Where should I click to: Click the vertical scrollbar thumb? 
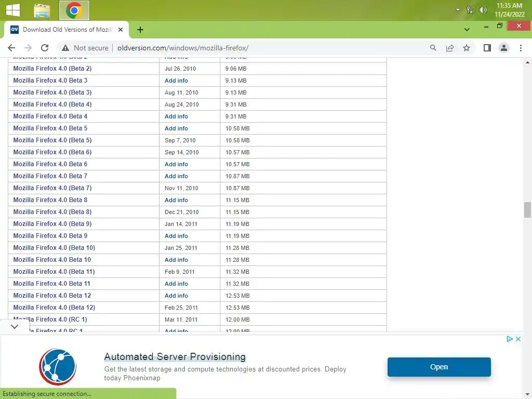(527, 210)
